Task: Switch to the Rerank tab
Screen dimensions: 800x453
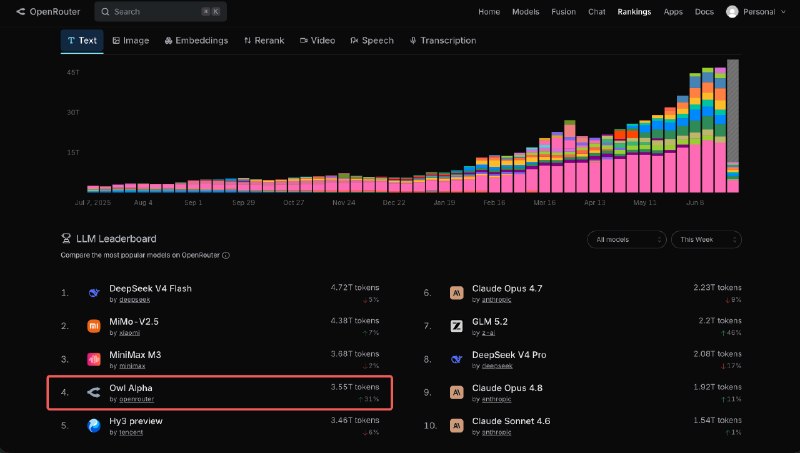Action: [264, 41]
